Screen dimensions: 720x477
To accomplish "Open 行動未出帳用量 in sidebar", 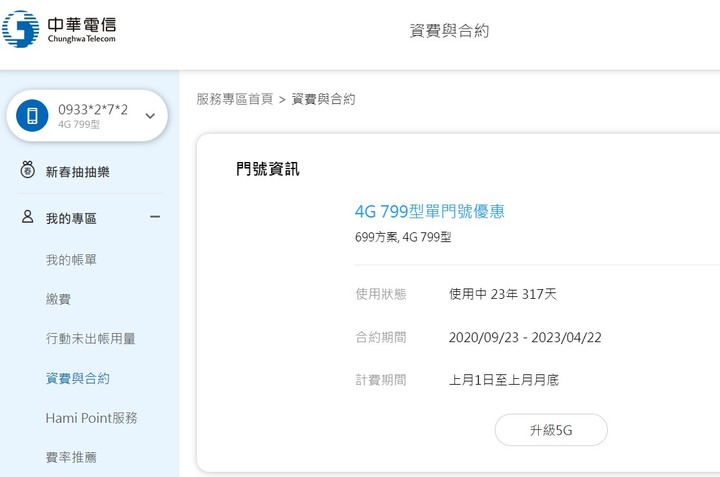I will point(90,339).
